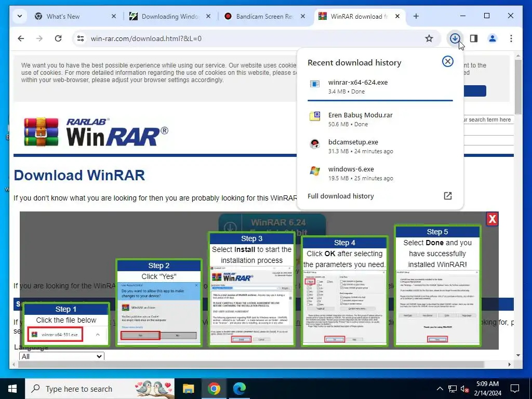The height and width of the screenshot is (399, 532).
Task: Open tab search dropdown arrow
Action: coord(20,16)
